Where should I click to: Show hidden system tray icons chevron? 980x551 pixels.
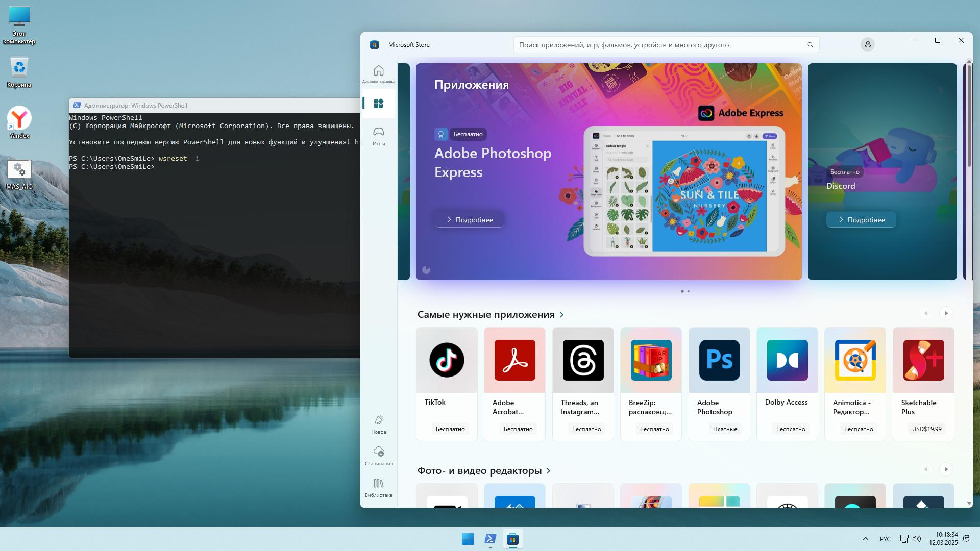865,539
